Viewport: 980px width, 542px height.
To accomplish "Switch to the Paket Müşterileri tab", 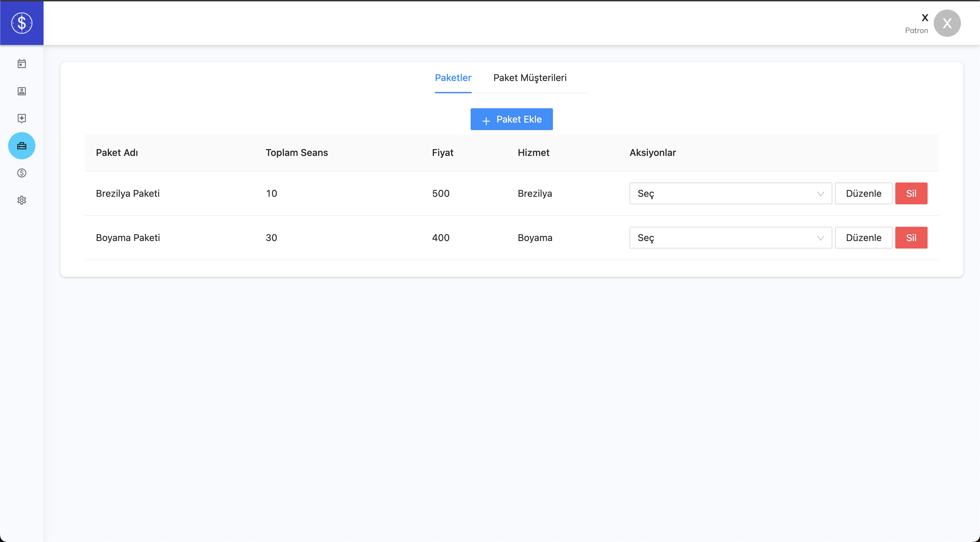I will coord(529,78).
